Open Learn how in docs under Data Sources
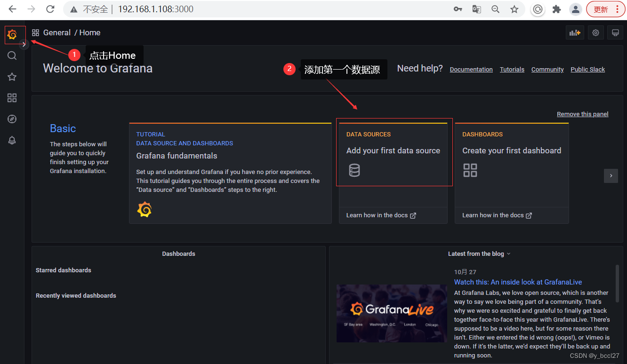627x364 pixels. pos(381,215)
